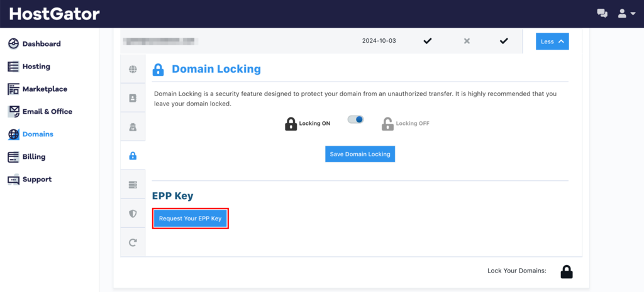This screenshot has width=644, height=292.
Task: Open the contact card tab icon
Action: pos(133,98)
